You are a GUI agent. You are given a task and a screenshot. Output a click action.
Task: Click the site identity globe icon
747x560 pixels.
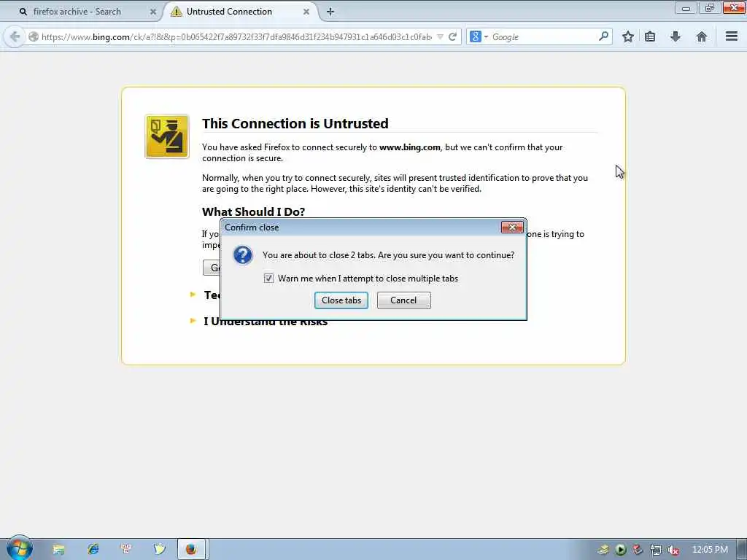[x=34, y=36]
